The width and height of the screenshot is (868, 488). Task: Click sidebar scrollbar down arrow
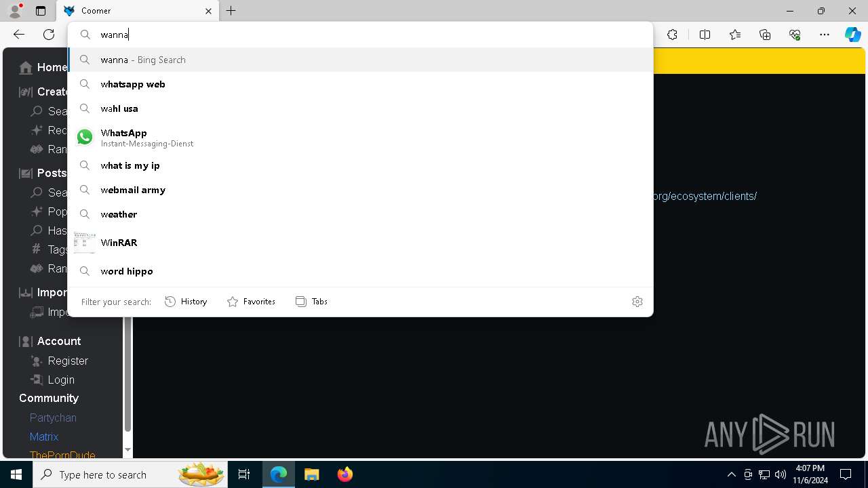127,449
